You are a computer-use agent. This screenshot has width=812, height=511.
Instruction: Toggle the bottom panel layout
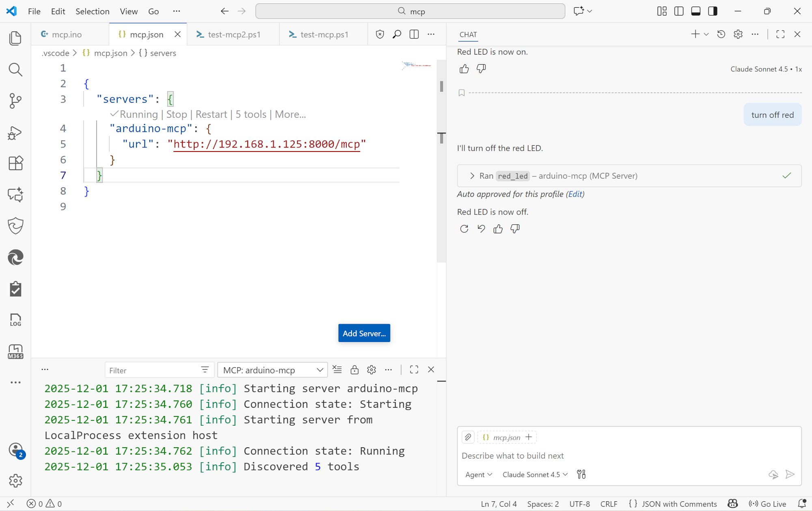point(695,11)
